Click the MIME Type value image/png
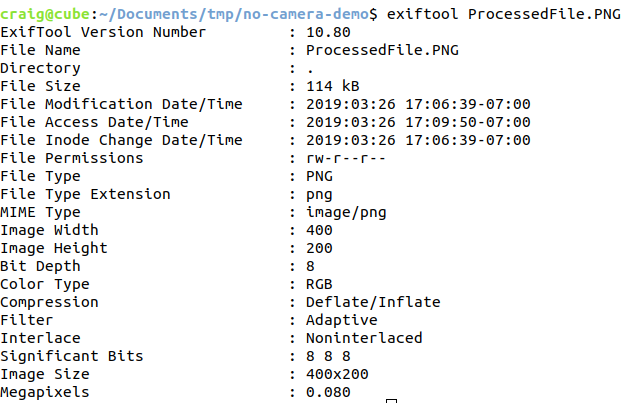The height and width of the screenshot is (403, 632). [x=346, y=212]
